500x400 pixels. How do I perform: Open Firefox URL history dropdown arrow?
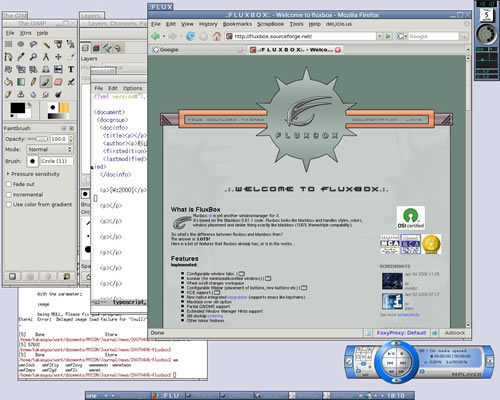(x=379, y=36)
